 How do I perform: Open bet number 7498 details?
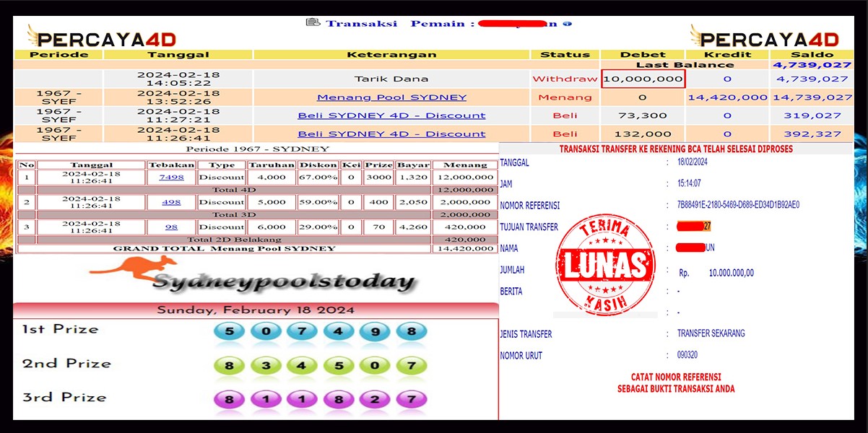[173, 176]
